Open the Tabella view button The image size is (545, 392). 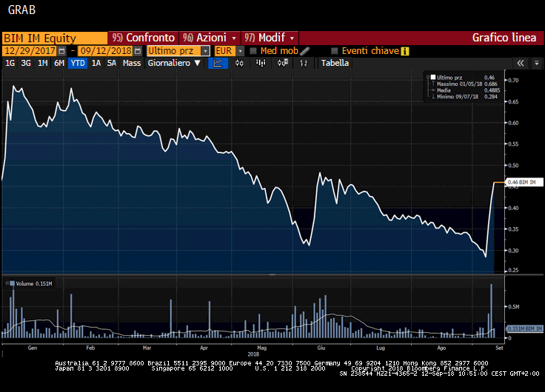pyautogui.click(x=335, y=63)
